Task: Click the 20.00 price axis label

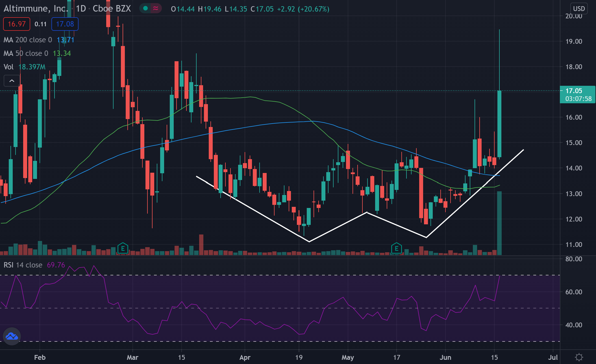Action: 574,16
